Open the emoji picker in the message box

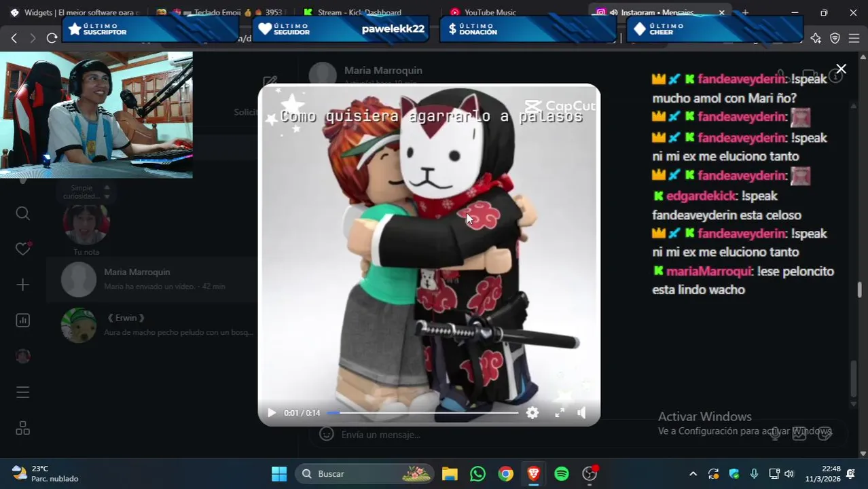tap(327, 434)
